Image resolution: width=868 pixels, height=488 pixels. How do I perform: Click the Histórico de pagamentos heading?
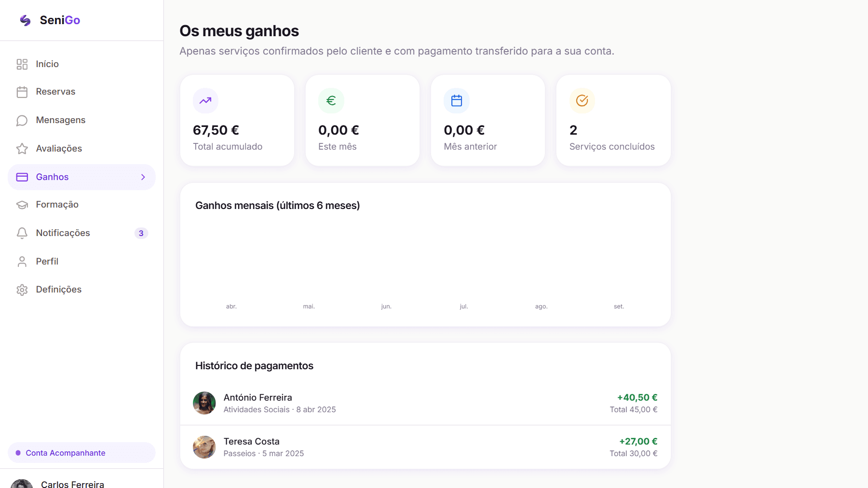click(254, 366)
